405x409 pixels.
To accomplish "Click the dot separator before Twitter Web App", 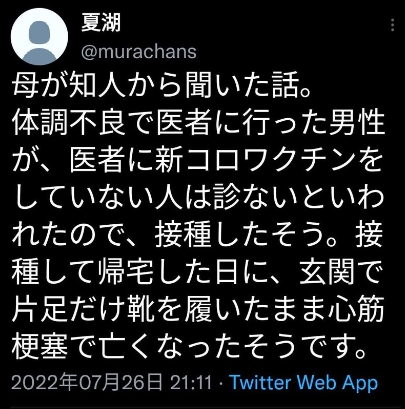I will (x=221, y=383).
